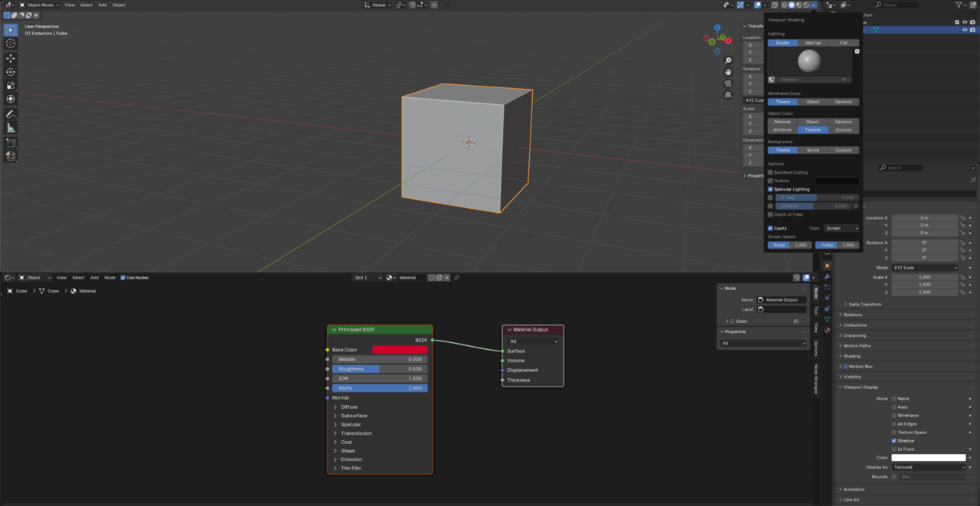
Task: Select solid shading mode icon
Action: tap(792, 5)
